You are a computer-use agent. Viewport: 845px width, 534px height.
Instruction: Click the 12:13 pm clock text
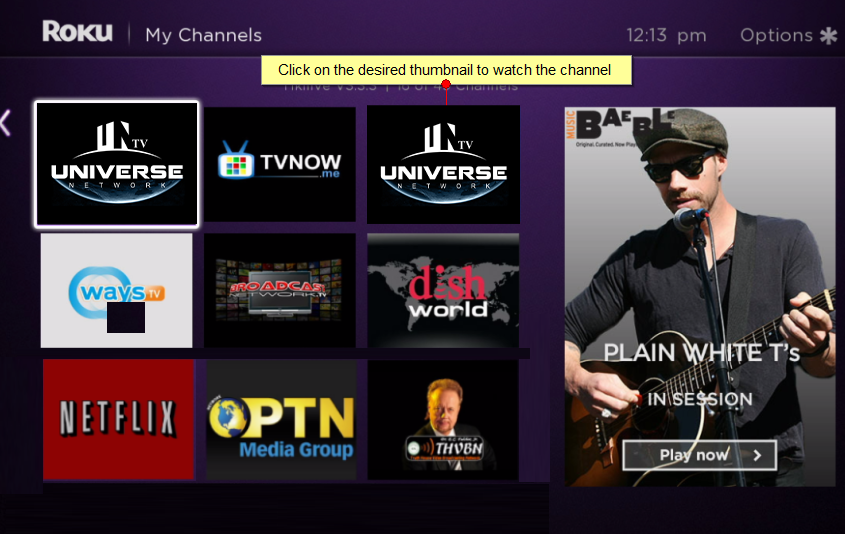pyautogui.click(x=666, y=36)
